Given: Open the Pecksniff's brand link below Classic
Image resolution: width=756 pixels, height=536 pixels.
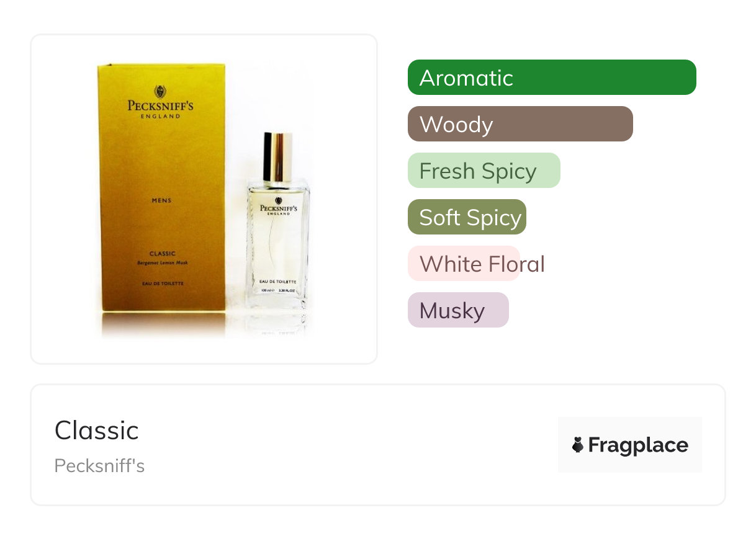Looking at the screenshot, I should (99, 466).
